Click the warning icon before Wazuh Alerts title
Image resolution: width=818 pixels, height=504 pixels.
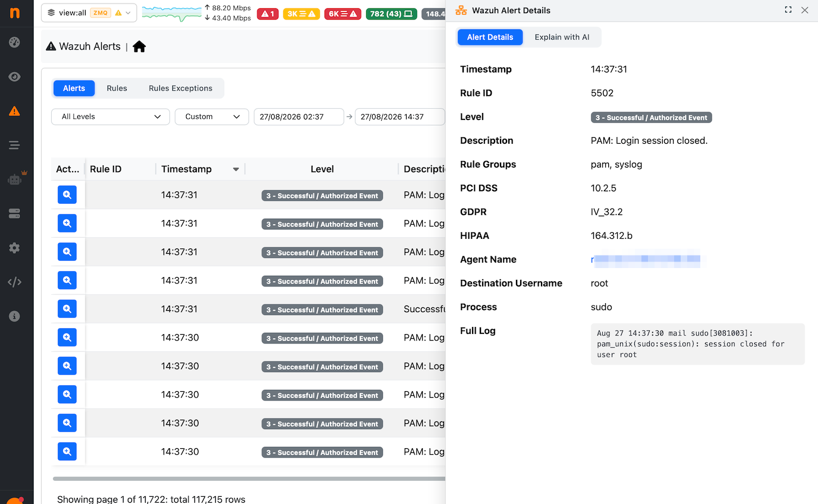click(51, 46)
